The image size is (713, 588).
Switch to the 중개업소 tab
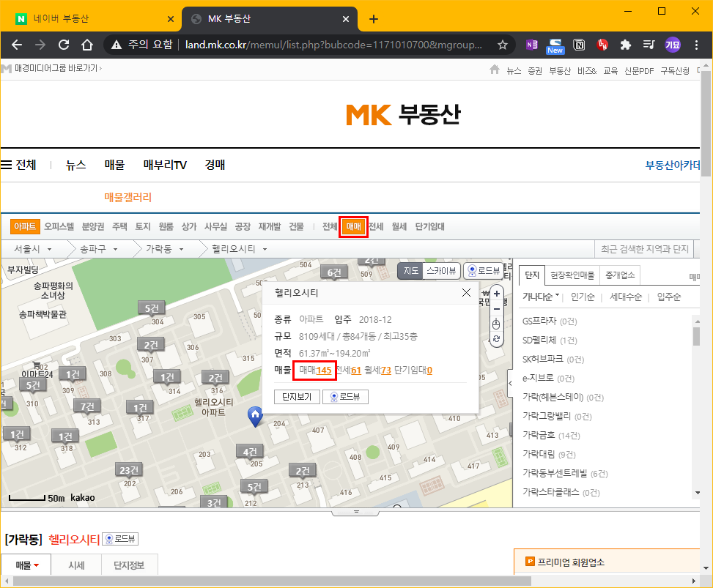[x=620, y=275]
